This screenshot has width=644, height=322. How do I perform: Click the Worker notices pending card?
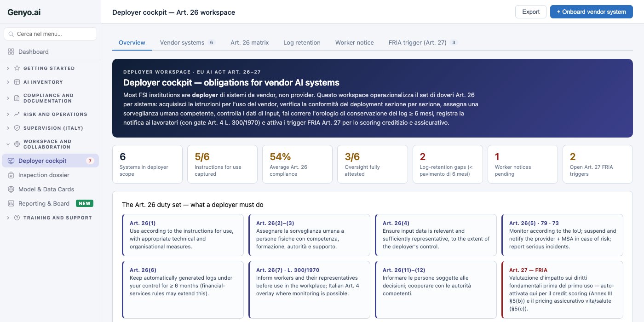pyautogui.click(x=523, y=164)
